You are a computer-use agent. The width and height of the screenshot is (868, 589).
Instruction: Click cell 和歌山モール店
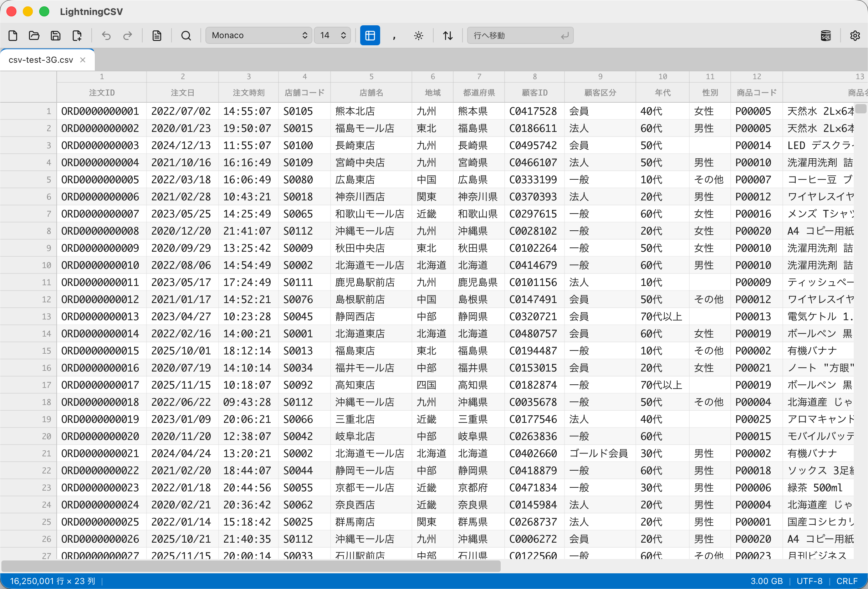tap(371, 214)
